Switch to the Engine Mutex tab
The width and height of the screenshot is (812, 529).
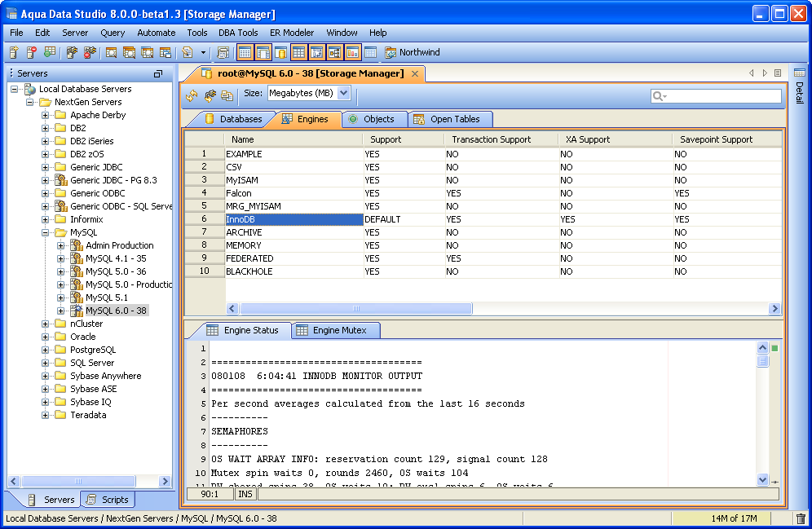[338, 330]
